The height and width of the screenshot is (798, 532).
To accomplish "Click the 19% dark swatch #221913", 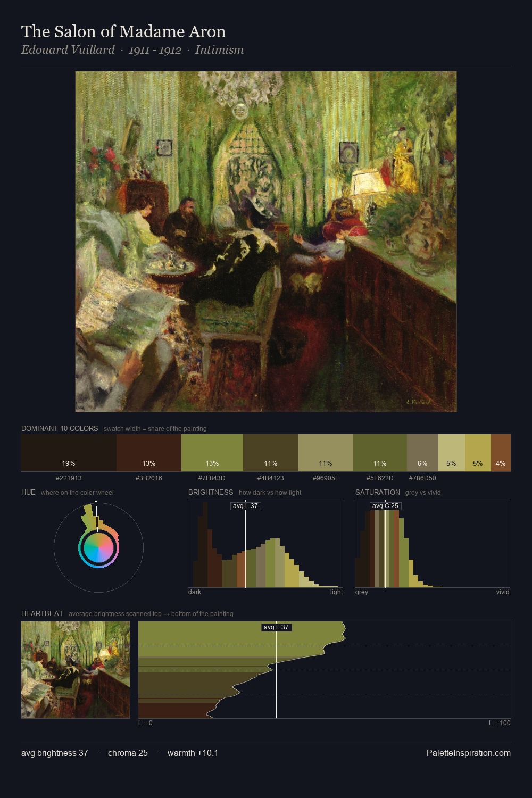I will [69, 453].
